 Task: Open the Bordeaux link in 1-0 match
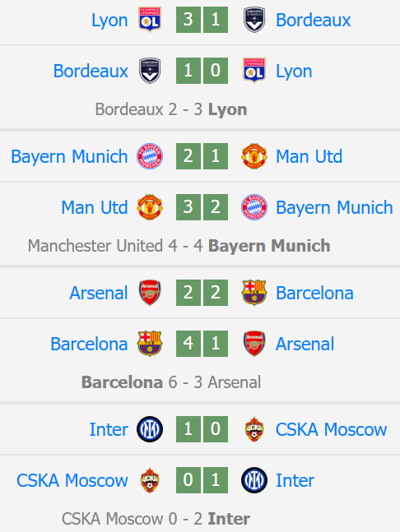(91, 72)
